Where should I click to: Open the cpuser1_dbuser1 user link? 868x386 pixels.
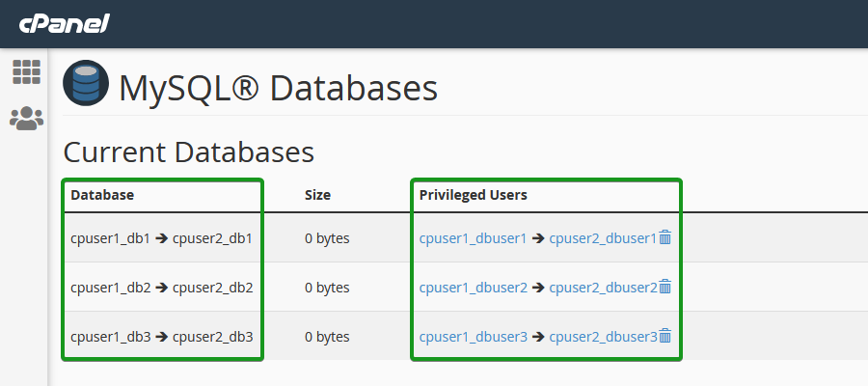[474, 238]
